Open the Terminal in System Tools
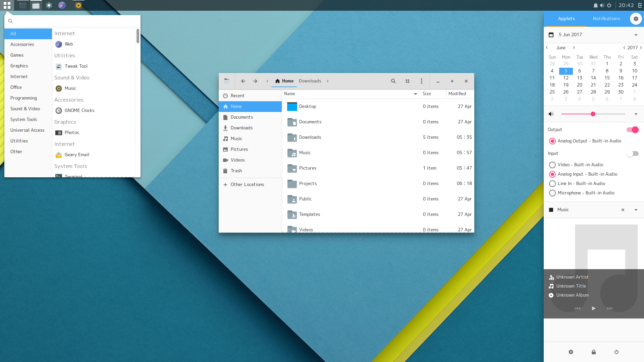The image size is (644, 362). 73,176
